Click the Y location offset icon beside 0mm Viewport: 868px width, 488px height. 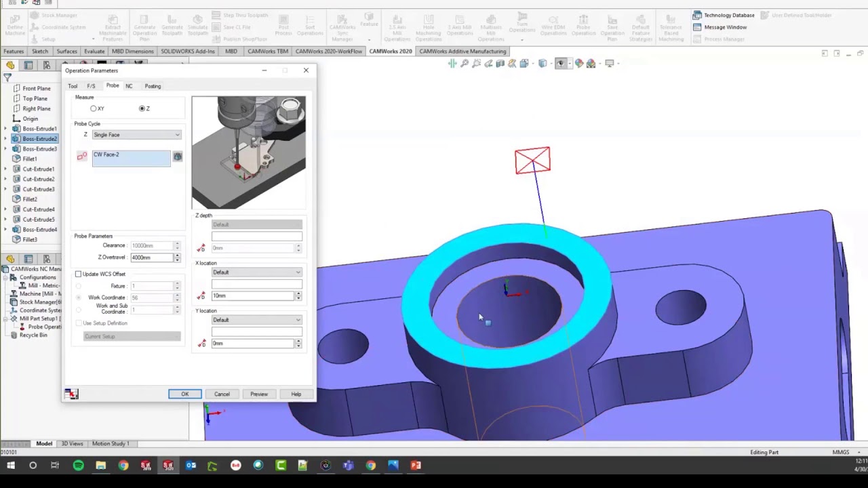(201, 344)
